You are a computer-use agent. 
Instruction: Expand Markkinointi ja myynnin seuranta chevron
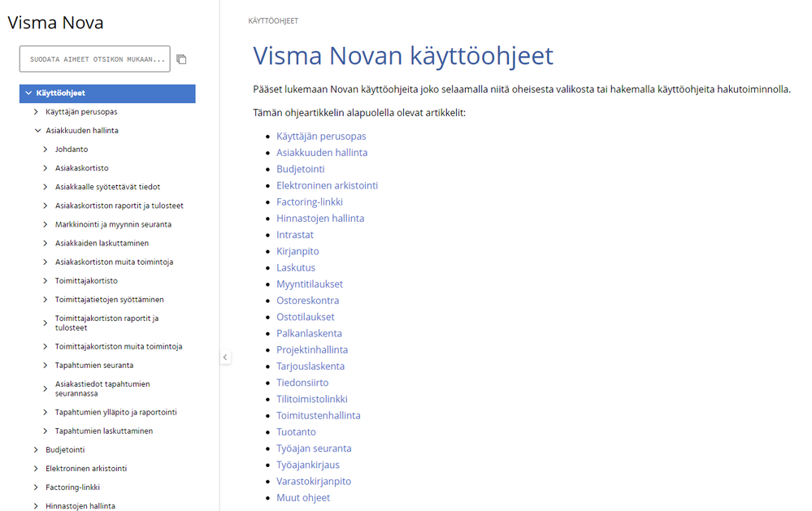(45, 224)
